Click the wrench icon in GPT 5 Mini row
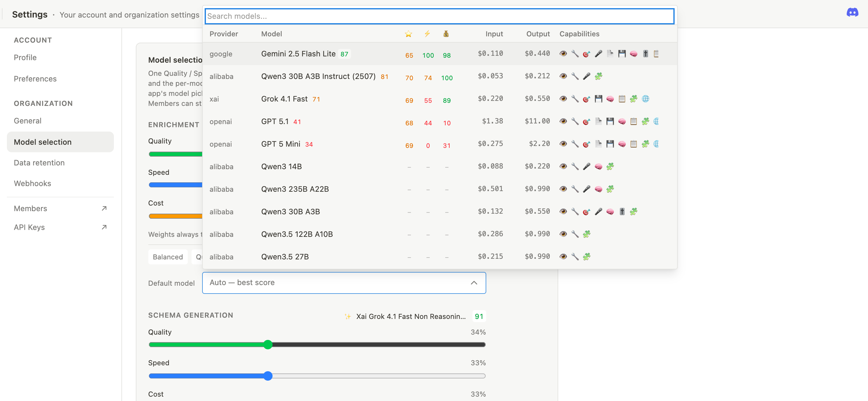The image size is (868, 401). [x=575, y=144]
